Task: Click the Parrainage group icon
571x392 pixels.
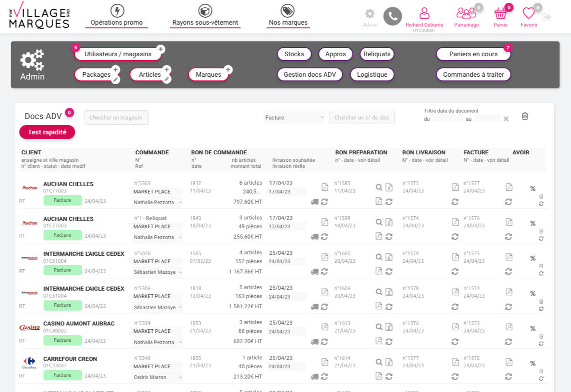Action: tap(466, 13)
